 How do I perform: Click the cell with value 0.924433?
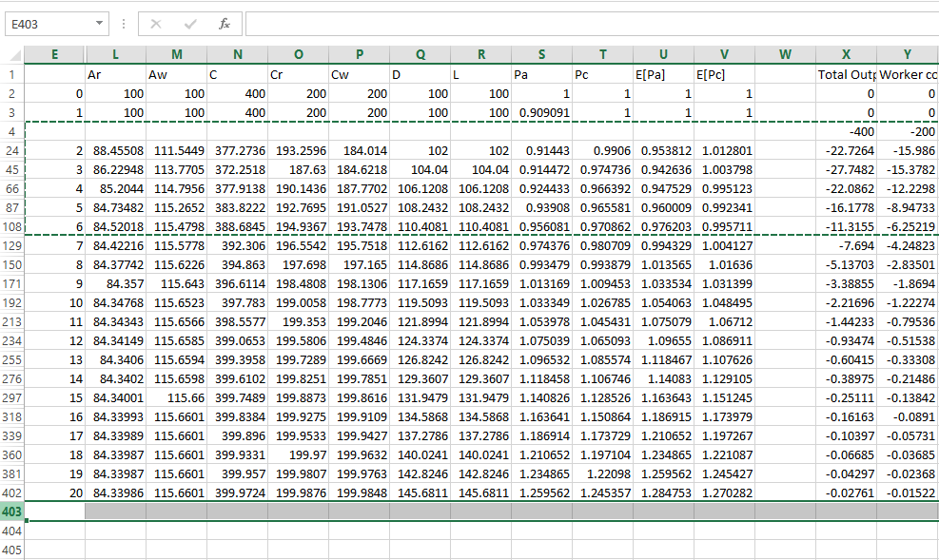(542, 188)
